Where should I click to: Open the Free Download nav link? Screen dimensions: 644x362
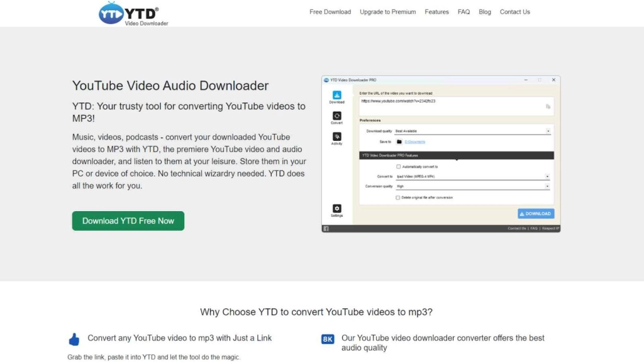[330, 12]
